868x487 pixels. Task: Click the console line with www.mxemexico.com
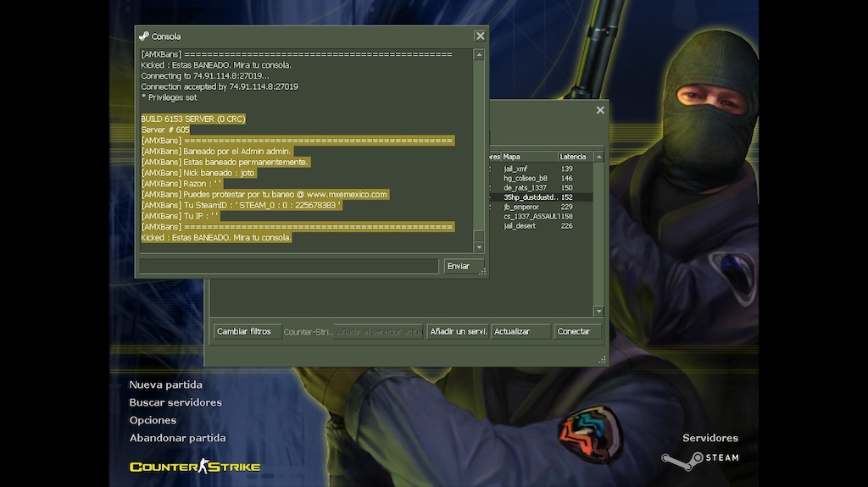pyautogui.click(x=264, y=195)
